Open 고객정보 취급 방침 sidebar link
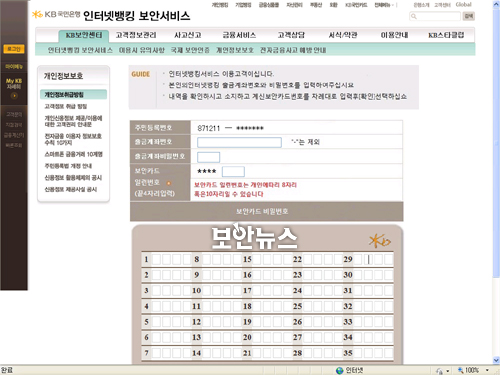 (66, 106)
